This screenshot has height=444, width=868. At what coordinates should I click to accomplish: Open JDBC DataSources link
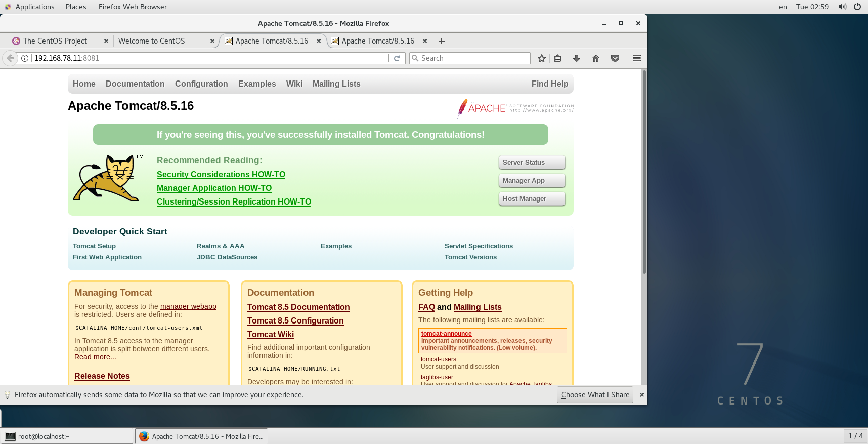click(x=227, y=257)
